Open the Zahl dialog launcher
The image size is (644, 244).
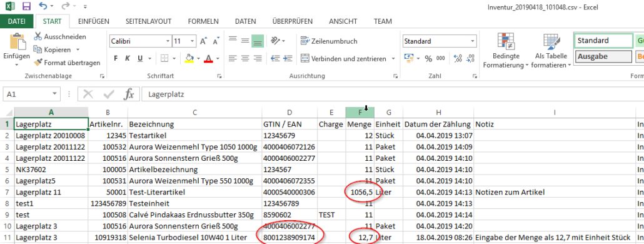tap(475, 76)
